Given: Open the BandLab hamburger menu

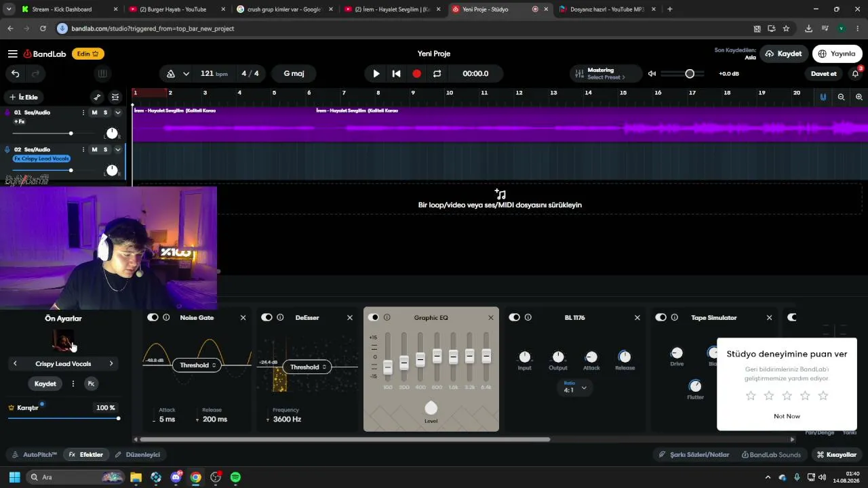Looking at the screenshot, I should point(13,54).
